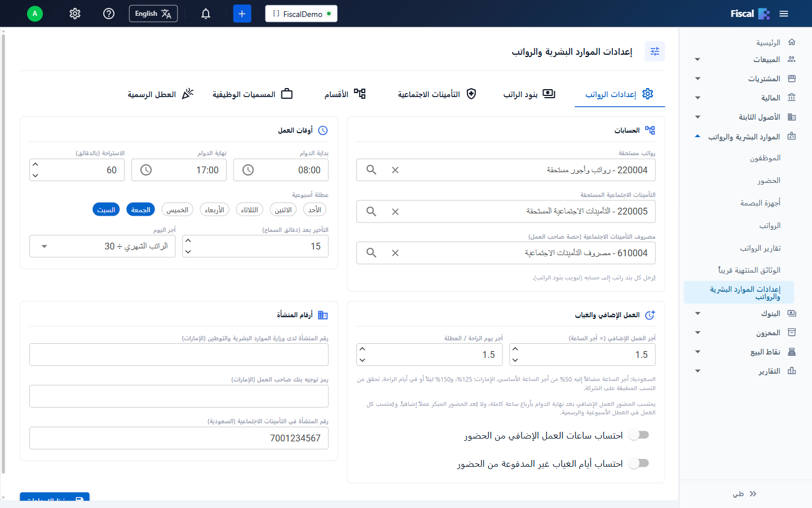Open the help question mark icon

(x=109, y=14)
